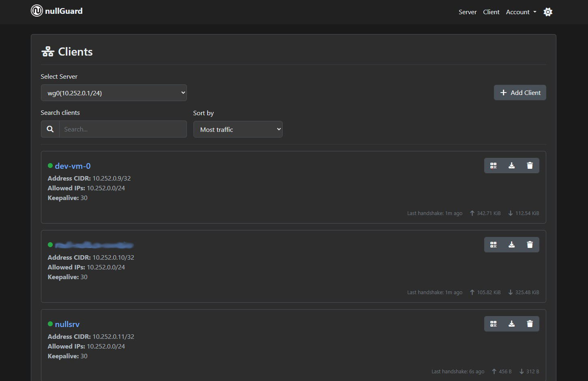Image resolution: width=588 pixels, height=381 pixels.
Task: Open the blurred client name link
Action: [x=94, y=245]
